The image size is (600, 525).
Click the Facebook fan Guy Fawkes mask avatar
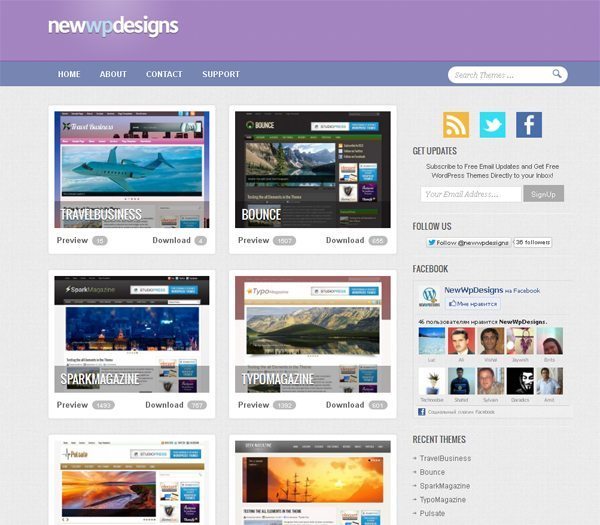(x=520, y=381)
